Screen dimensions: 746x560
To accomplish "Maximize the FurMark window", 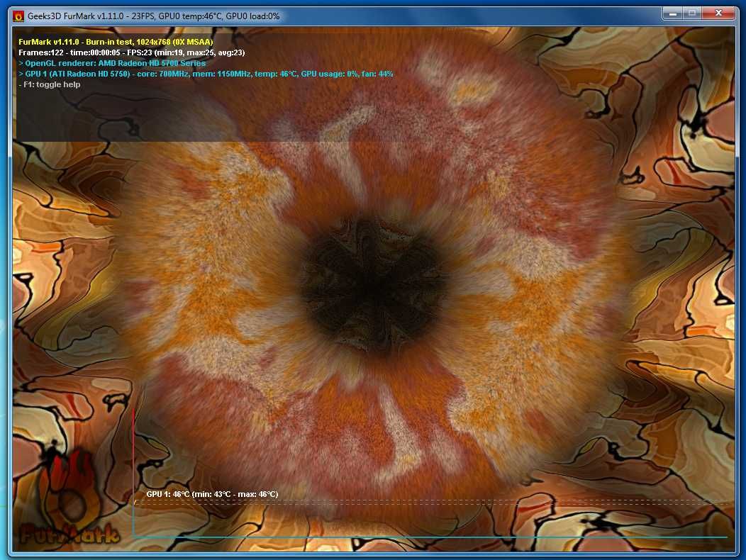I will click(692, 13).
